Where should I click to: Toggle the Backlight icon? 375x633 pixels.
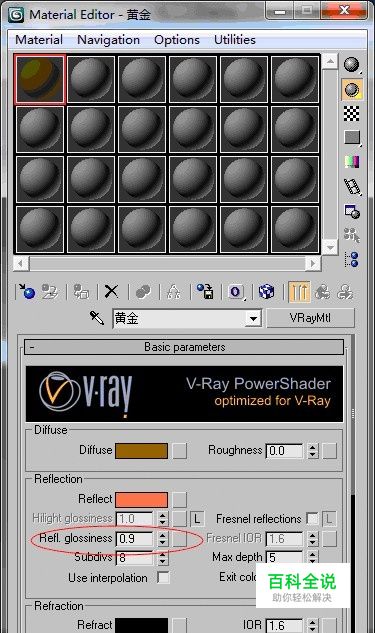tap(352, 89)
